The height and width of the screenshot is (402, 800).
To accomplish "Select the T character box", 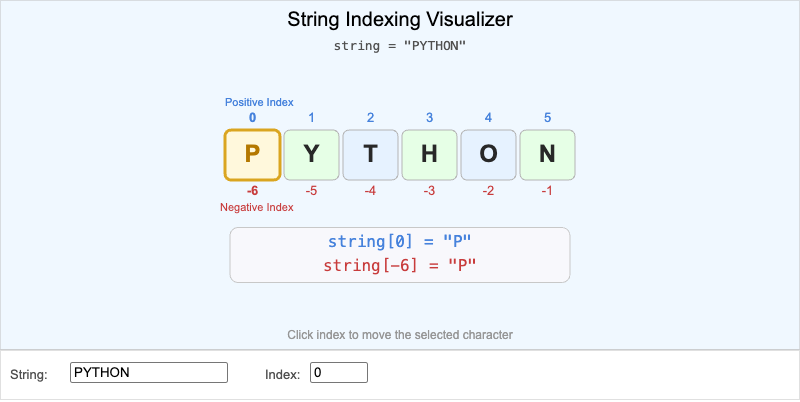I will pos(370,155).
